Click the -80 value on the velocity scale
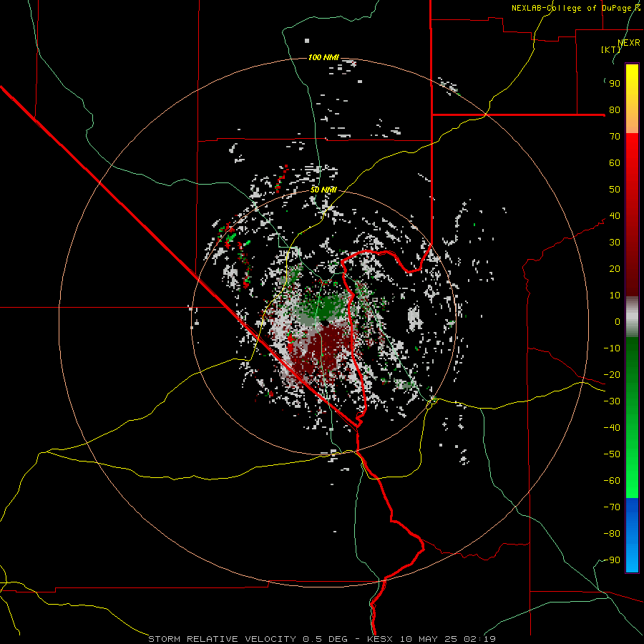This screenshot has height=644, width=644. coord(612,534)
